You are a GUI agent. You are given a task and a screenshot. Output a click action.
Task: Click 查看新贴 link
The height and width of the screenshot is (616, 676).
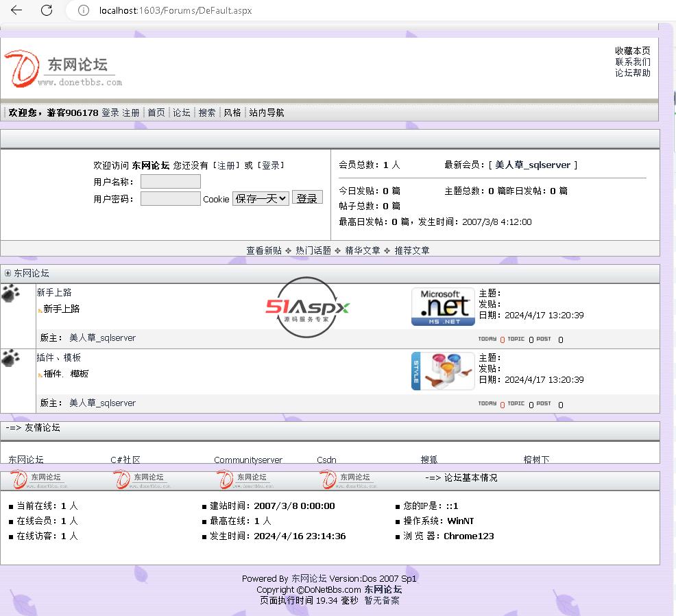264,250
